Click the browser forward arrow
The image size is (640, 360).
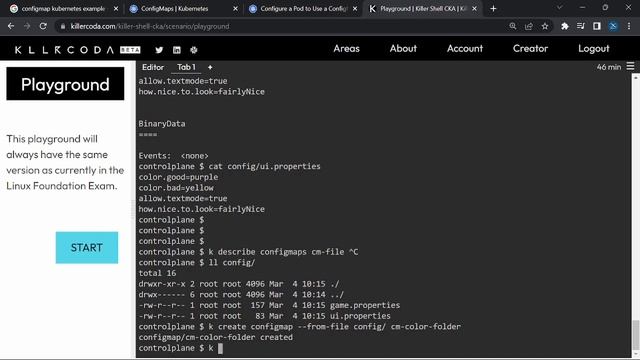[x=27, y=26]
